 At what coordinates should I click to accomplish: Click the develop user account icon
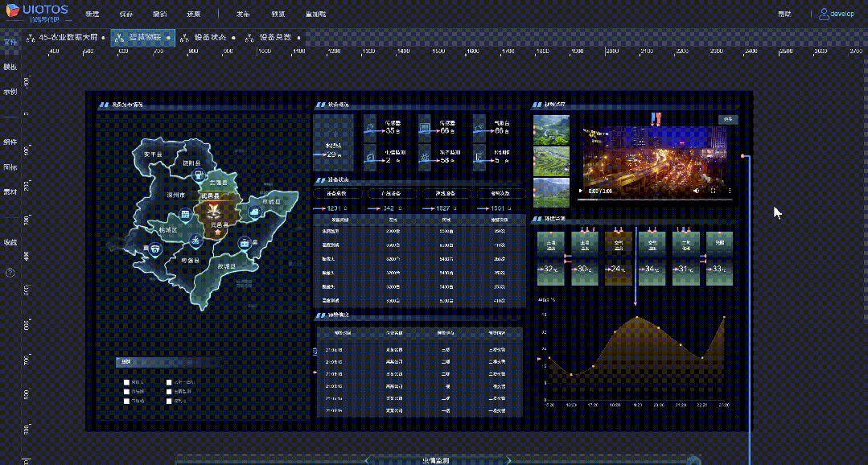point(825,14)
